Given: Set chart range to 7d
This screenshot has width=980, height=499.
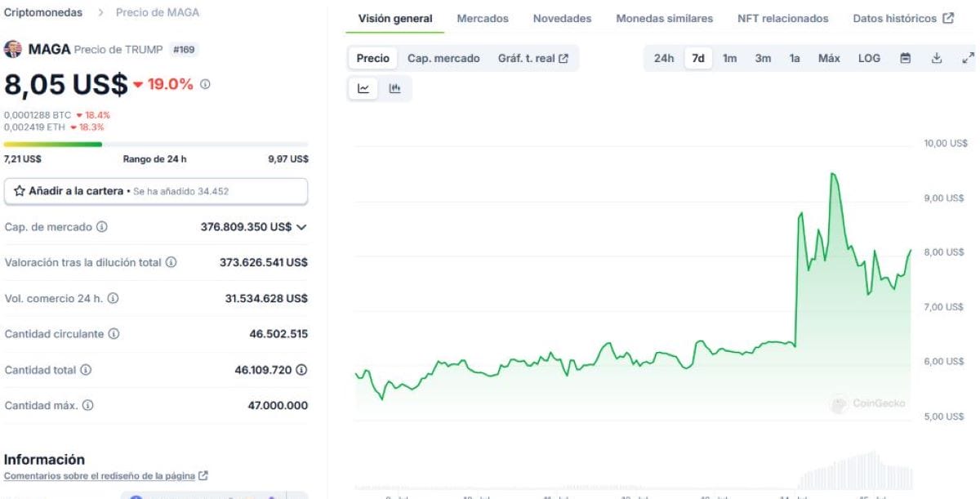Looking at the screenshot, I should click(698, 58).
